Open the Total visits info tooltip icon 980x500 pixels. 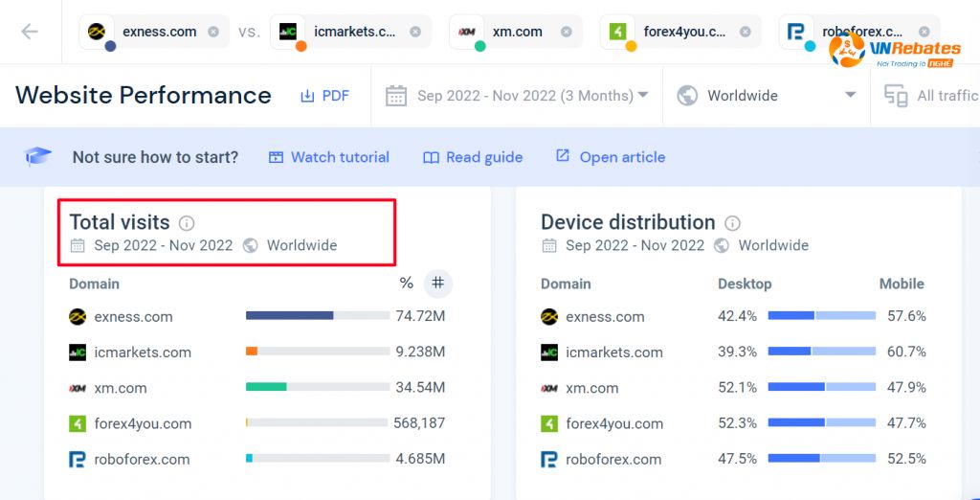pyautogui.click(x=187, y=223)
